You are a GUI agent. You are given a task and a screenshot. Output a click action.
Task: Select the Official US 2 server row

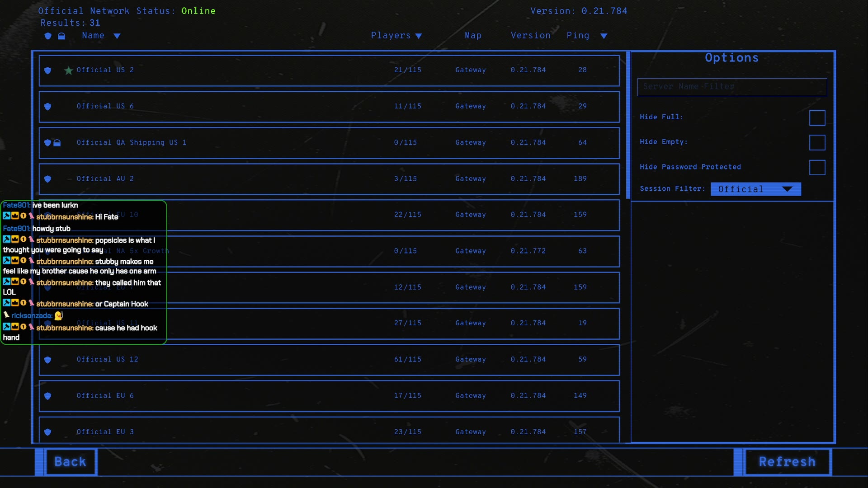329,70
